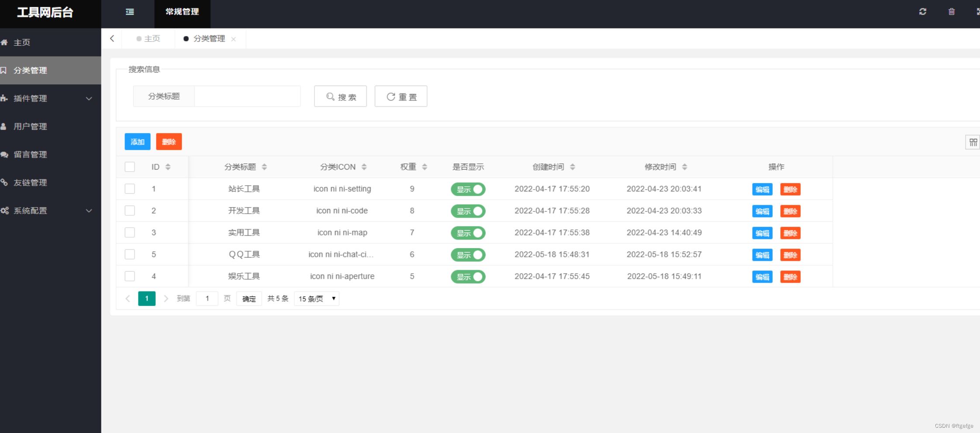Click the link icon beside 友链管理

tap(5, 183)
